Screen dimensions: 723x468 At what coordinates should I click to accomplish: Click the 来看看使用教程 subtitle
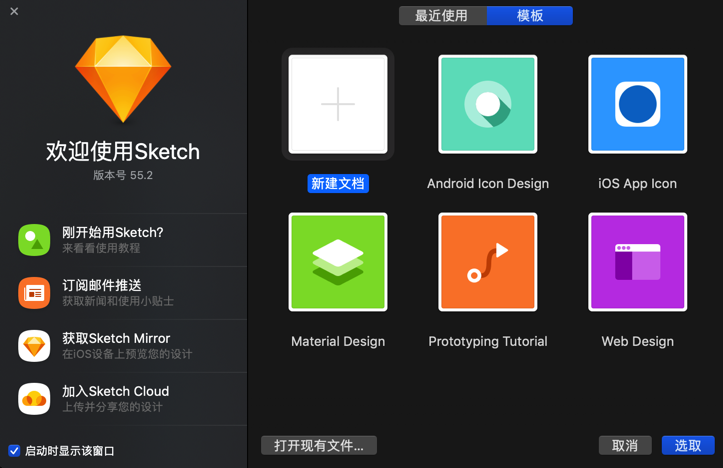[x=101, y=248]
